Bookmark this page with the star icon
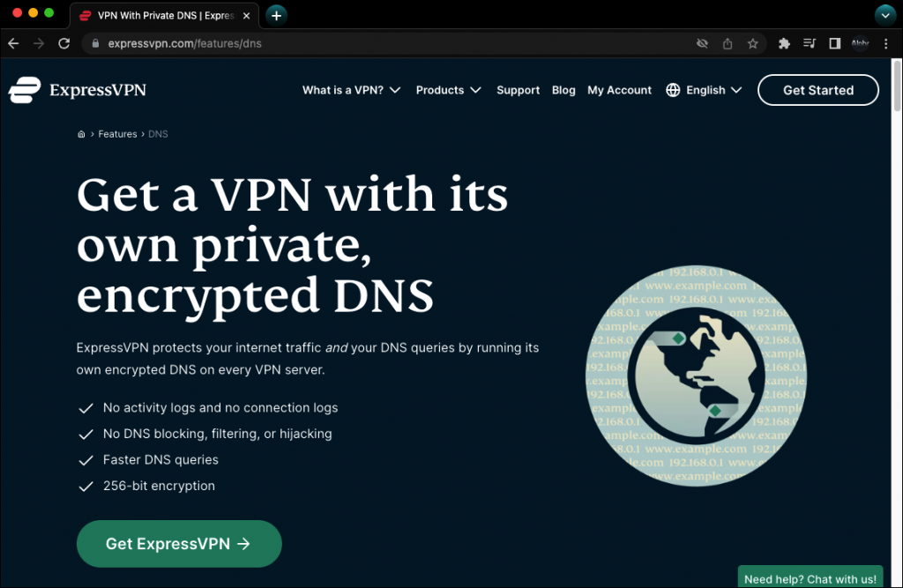903x588 pixels. click(x=753, y=43)
